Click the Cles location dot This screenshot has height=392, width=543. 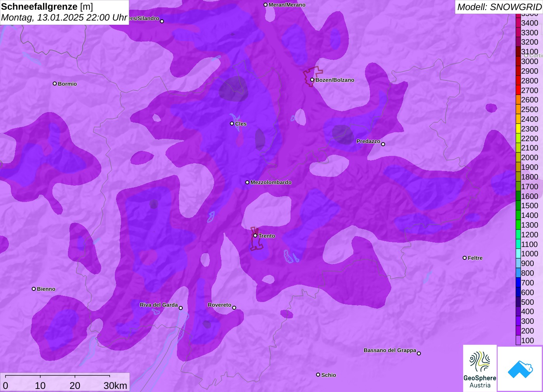point(232,124)
